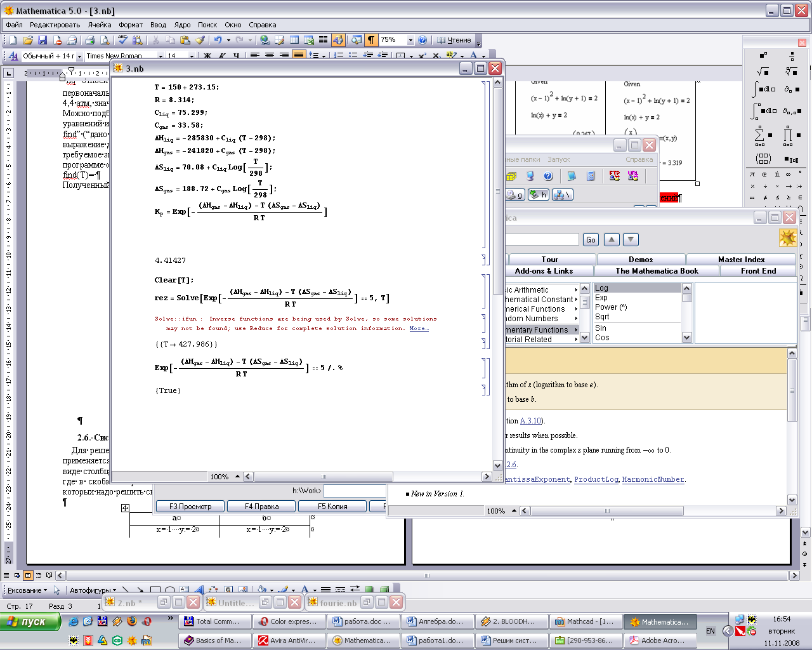The width and height of the screenshot is (812, 650).
Task: Click the Print Preview icon in Word toolbar
Action: tap(105, 40)
